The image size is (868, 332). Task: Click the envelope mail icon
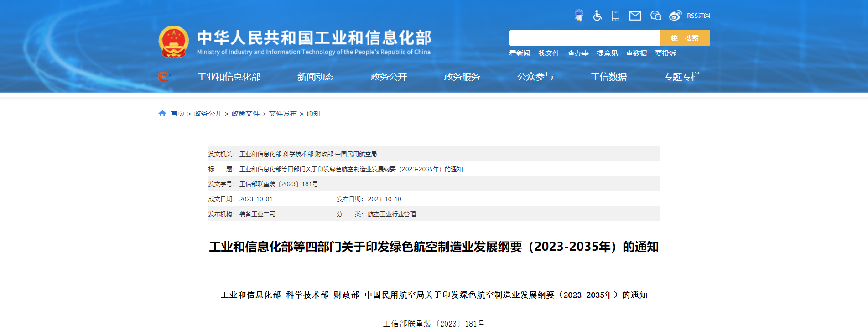tap(635, 16)
